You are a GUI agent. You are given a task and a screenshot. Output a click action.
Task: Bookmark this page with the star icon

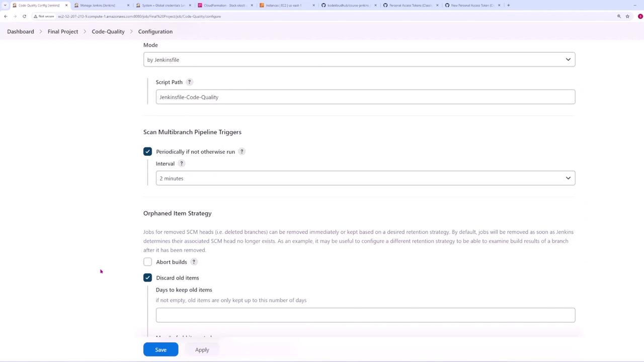pyautogui.click(x=627, y=16)
